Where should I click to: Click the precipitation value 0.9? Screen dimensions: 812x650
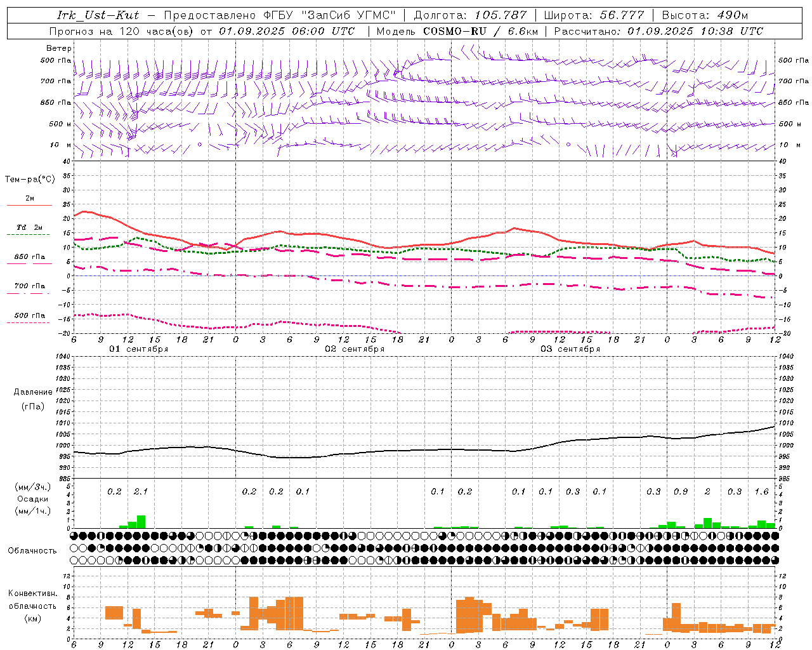coord(681,491)
